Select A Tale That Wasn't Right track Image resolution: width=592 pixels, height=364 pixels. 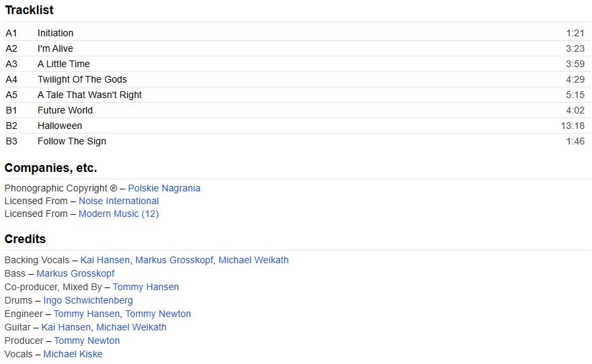click(89, 95)
